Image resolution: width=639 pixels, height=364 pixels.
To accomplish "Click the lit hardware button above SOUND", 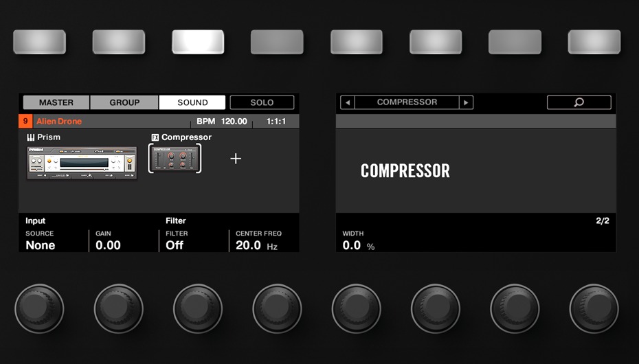I will pos(198,42).
